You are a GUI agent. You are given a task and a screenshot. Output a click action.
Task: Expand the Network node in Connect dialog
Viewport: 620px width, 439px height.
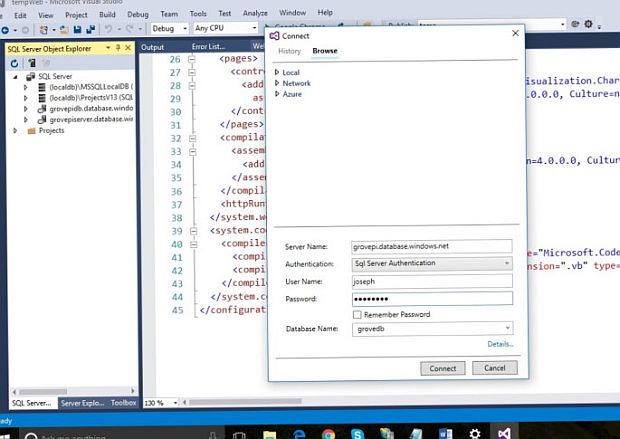coord(277,83)
